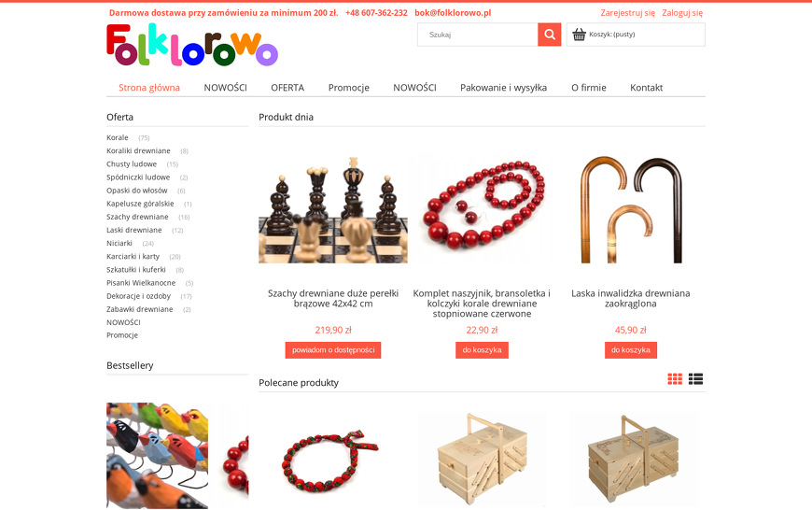Image resolution: width=812 pixels, height=510 pixels.
Task: Click the Zaloguj się link
Action: (x=682, y=13)
